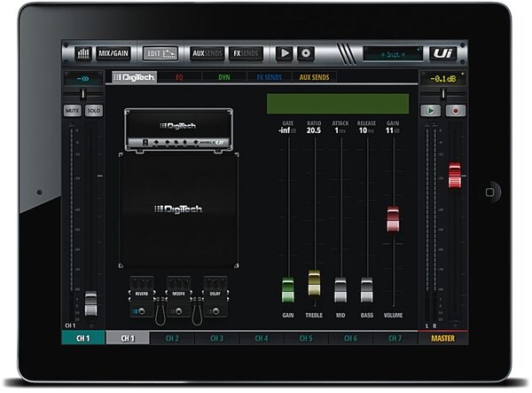Switch to MIX/GAIN view
The width and height of the screenshot is (532, 393).
point(113,53)
